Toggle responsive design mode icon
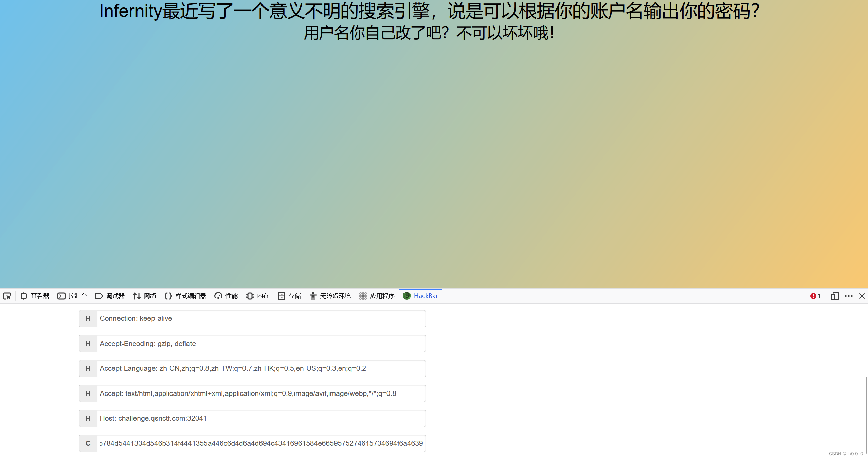This screenshot has width=868, height=459. 835,296
